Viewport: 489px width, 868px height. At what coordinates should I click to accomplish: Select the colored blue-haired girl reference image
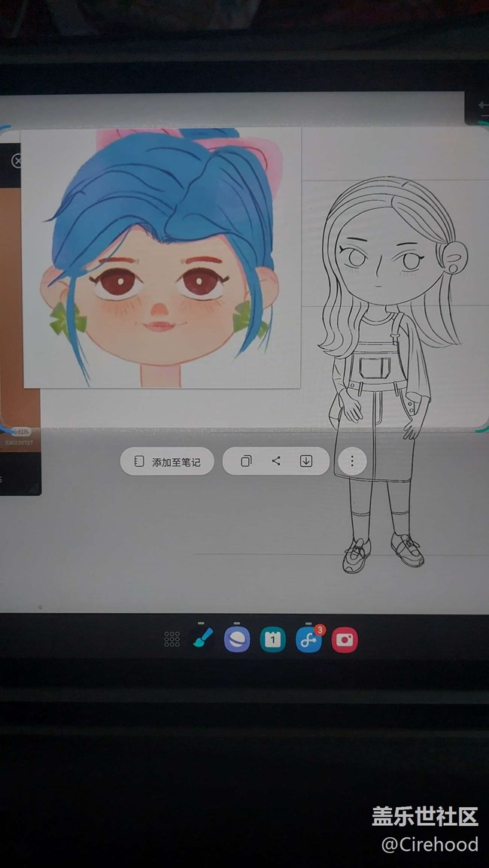(162, 257)
